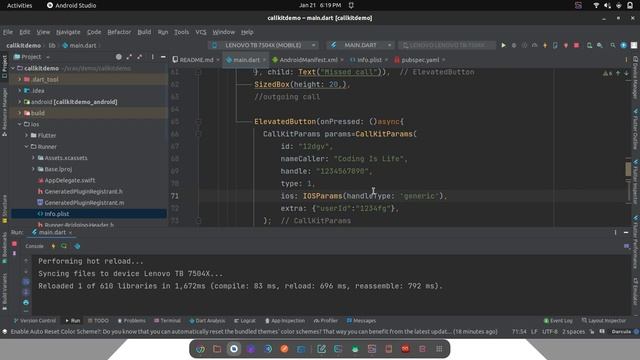Toggle the Build Variants side stripe button
Screen dimensions: 640x360
(x=4, y=291)
